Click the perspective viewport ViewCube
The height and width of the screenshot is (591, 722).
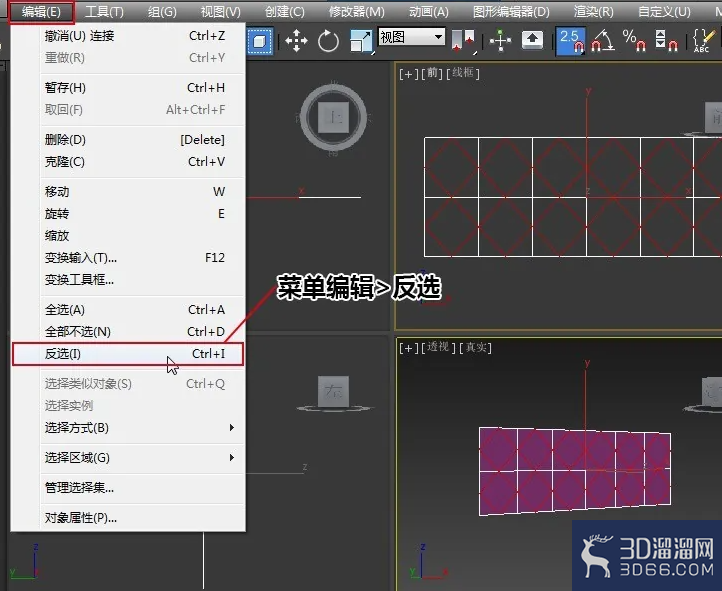[x=712, y=392]
